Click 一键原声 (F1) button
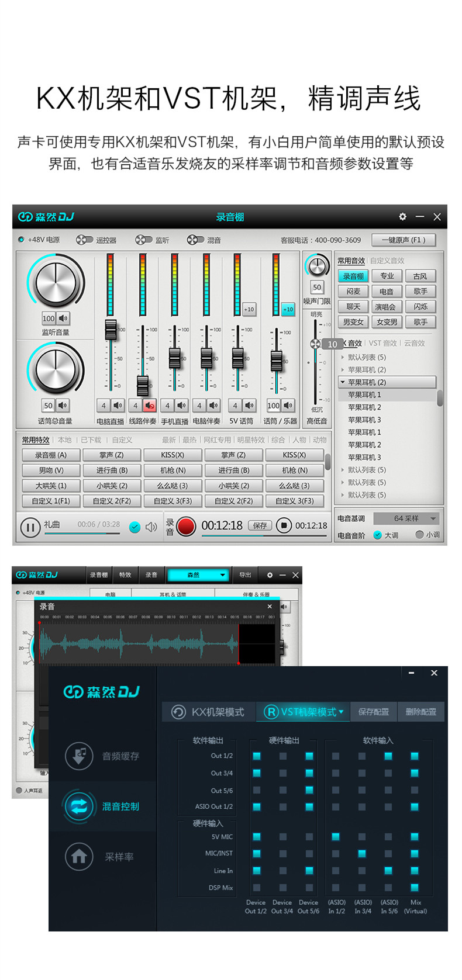 (x=404, y=240)
